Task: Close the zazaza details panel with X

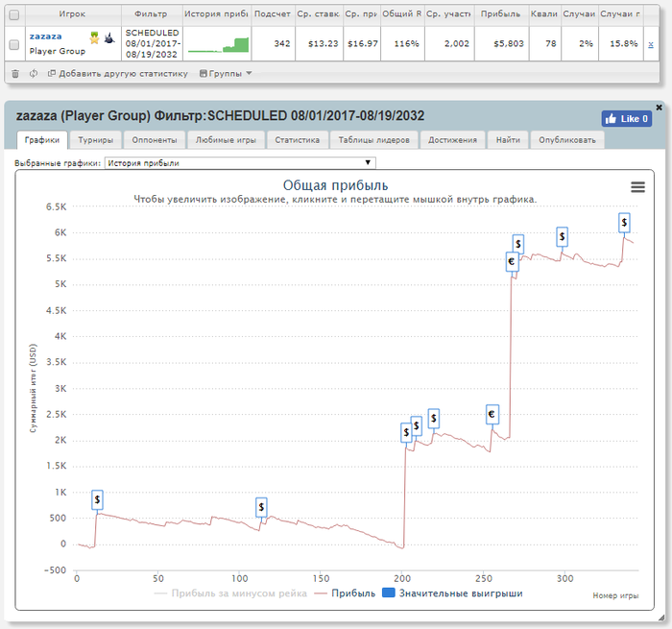Action: tap(660, 108)
